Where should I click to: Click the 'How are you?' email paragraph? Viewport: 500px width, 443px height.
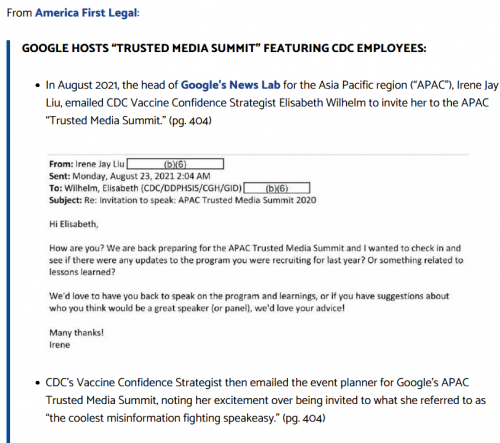(x=256, y=260)
